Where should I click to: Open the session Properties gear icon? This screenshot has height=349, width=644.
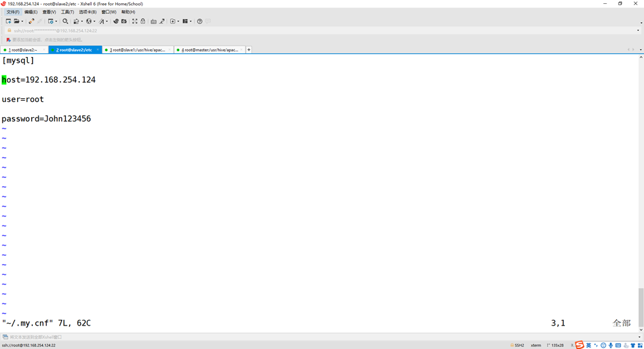coord(51,22)
